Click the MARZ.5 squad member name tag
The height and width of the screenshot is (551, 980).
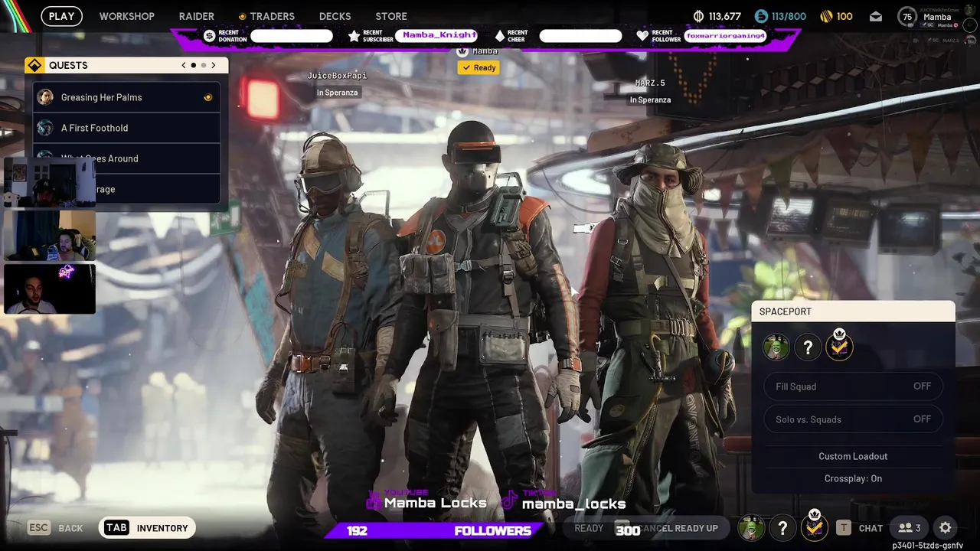click(650, 83)
